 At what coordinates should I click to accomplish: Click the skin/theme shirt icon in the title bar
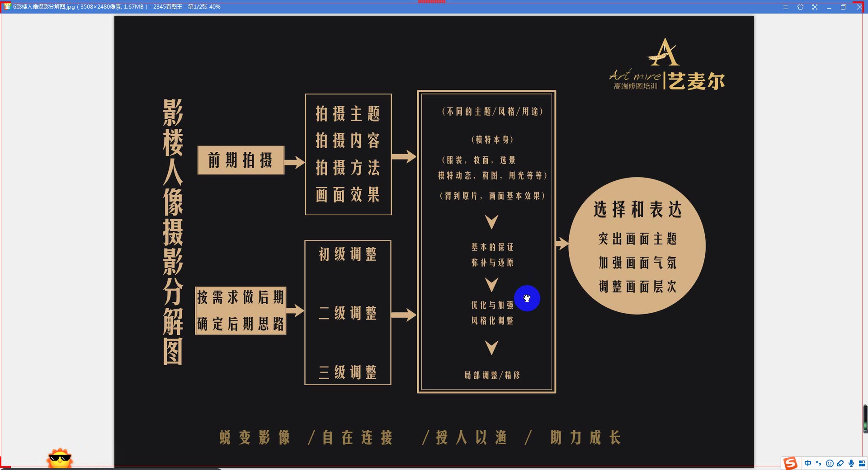click(x=801, y=7)
